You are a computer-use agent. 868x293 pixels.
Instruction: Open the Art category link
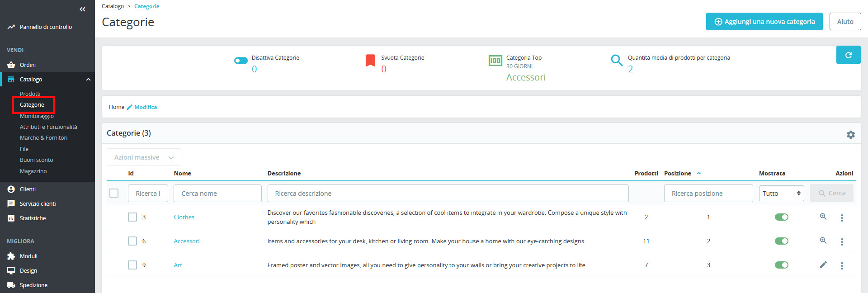point(178,265)
